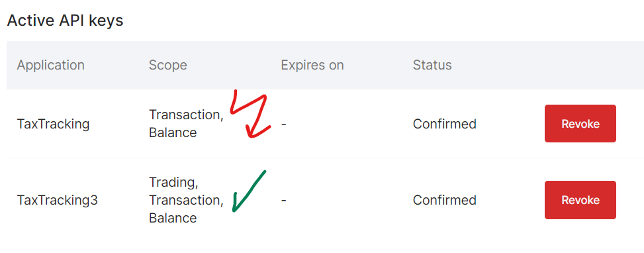Click Transaction in TaxTracking scope
The image size is (644, 253).
[186, 115]
